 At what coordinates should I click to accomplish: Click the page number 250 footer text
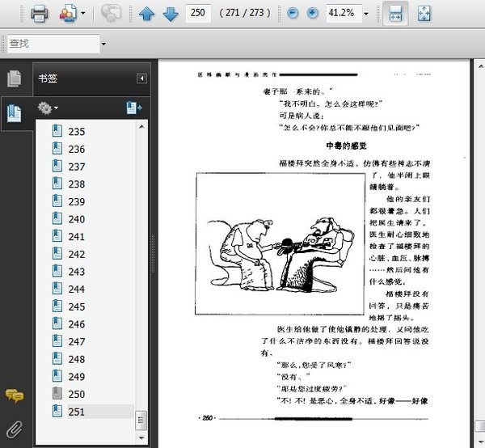(x=207, y=418)
